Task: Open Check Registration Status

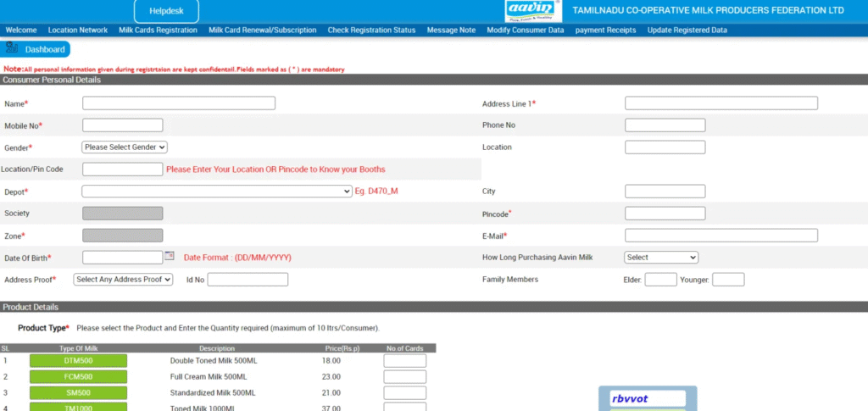Action: (371, 31)
